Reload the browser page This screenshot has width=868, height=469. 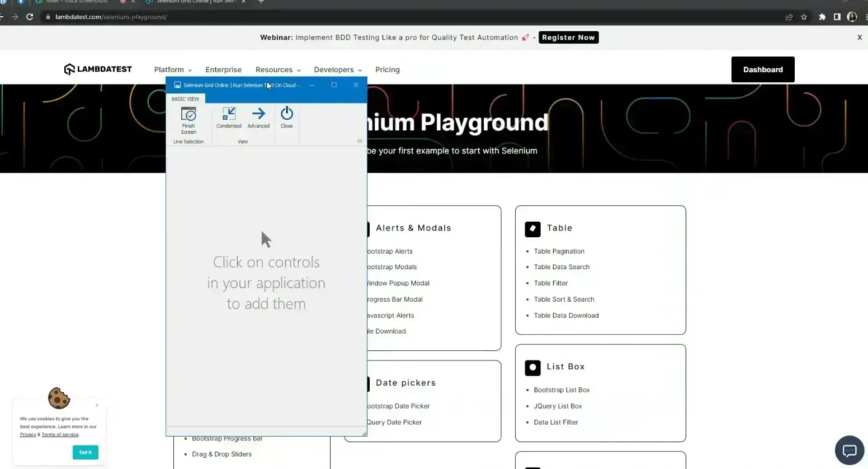point(30,17)
